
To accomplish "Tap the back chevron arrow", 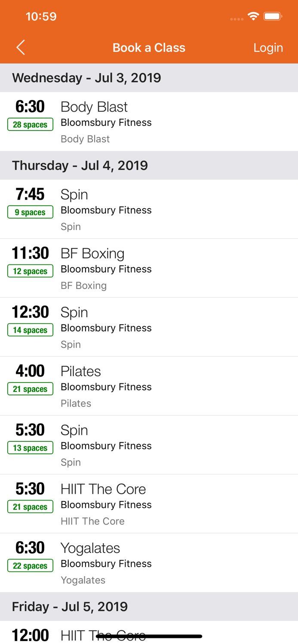I will tap(20, 47).
